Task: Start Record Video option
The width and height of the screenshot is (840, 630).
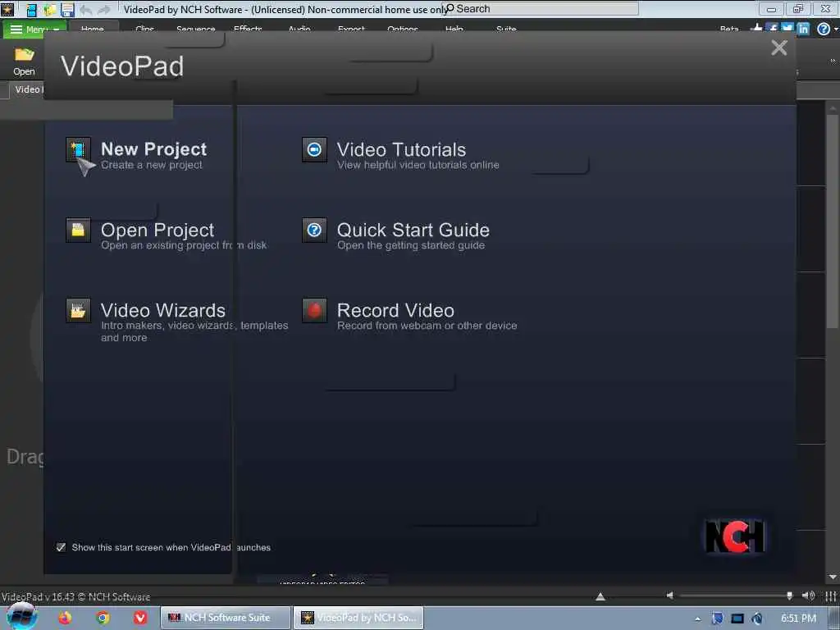Action: click(x=395, y=310)
